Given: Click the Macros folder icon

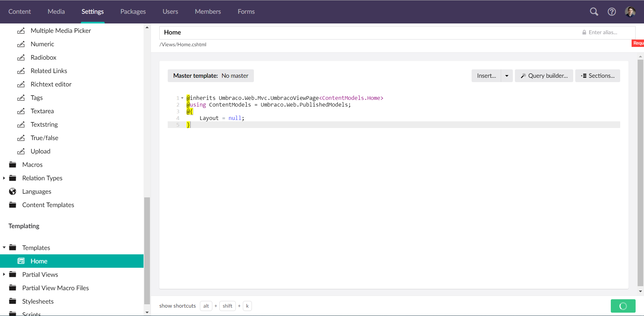Looking at the screenshot, I should click(12, 165).
